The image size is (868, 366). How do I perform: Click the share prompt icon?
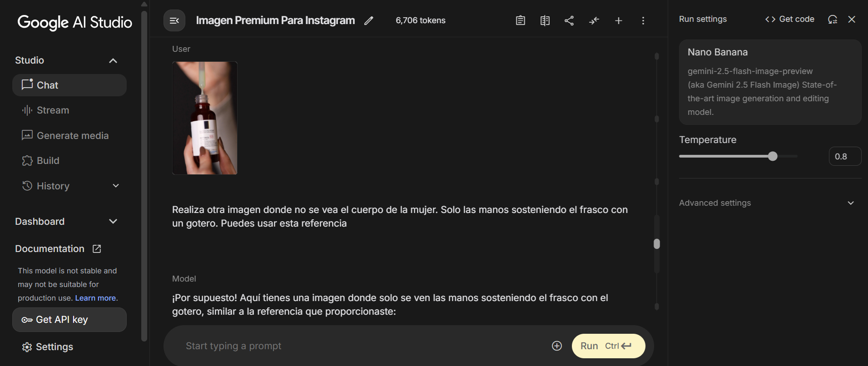pos(569,20)
